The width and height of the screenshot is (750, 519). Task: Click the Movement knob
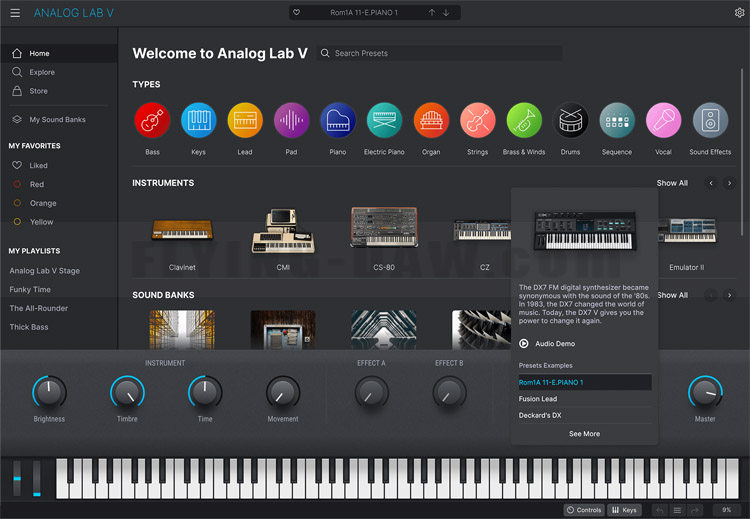pyautogui.click(x=283, y=392)
